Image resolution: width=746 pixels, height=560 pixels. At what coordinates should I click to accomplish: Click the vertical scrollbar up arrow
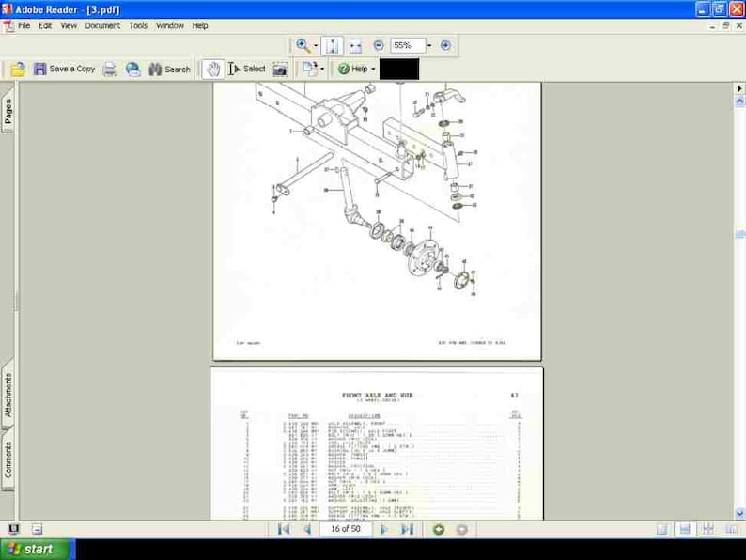739,101
